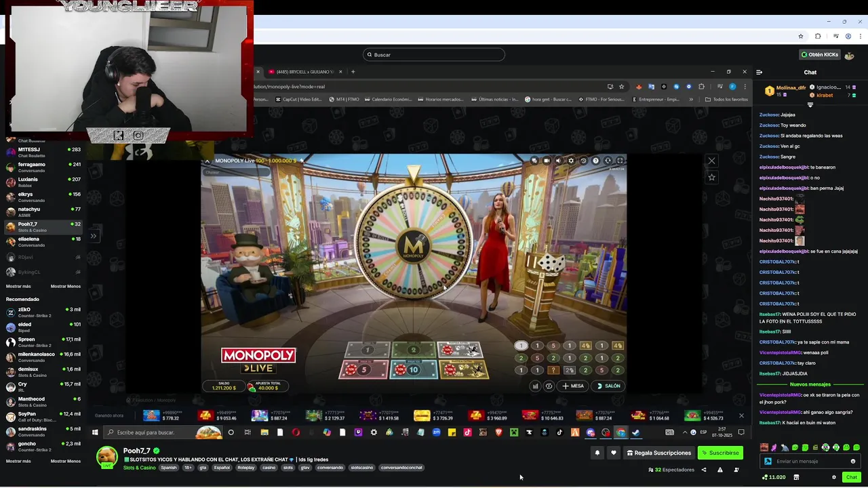Open a new tab in inner browser
Image resolution: width=868 pixels, height=488 pixels.
[353, 72]
